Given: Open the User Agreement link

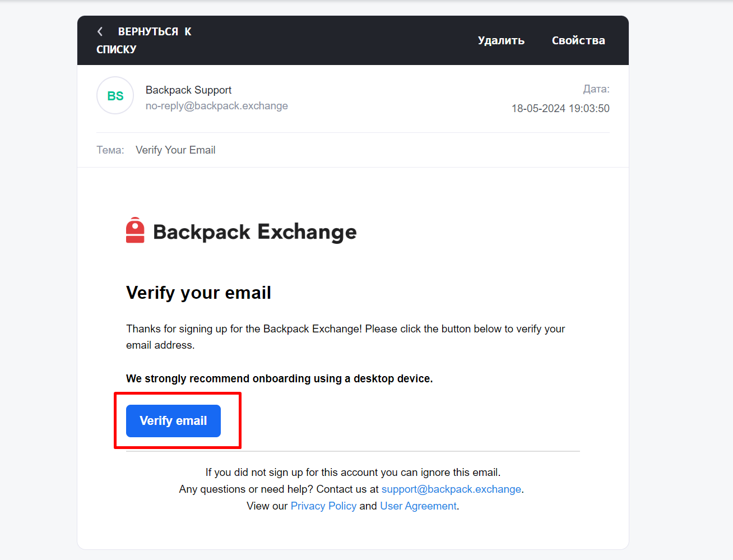Looking at the screenshot, I should [418, 506].
